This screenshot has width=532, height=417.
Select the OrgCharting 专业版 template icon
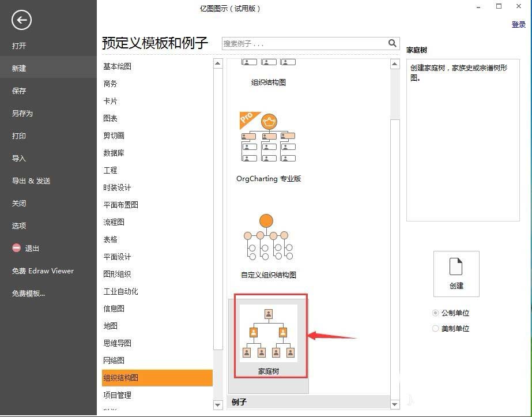[x=268, y=138]
